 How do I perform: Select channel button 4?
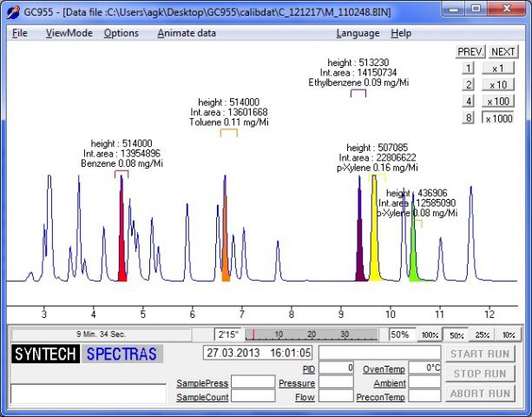(x=469, y=101)
